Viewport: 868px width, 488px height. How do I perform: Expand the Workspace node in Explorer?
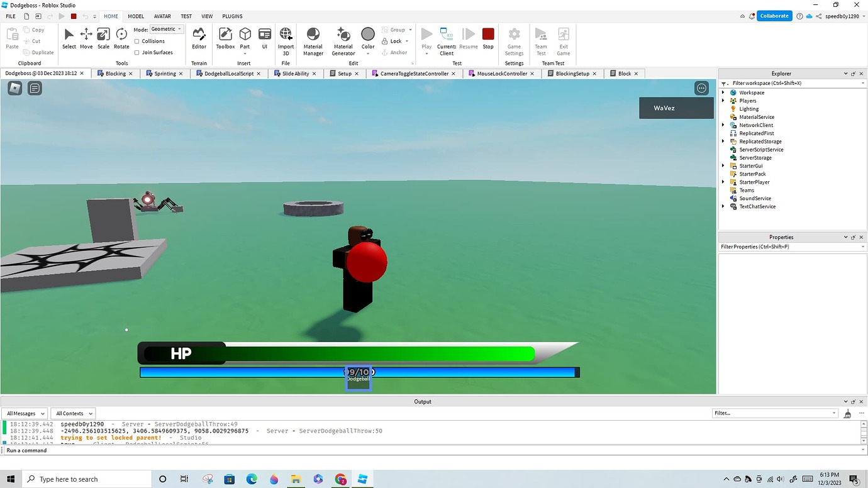pyautogui.click(x=723, y=92)
